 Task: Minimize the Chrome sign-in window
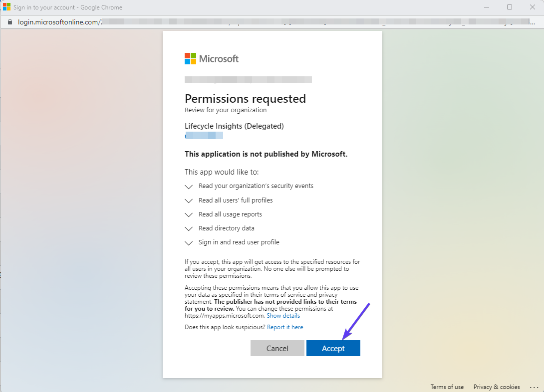click(487, 7)
